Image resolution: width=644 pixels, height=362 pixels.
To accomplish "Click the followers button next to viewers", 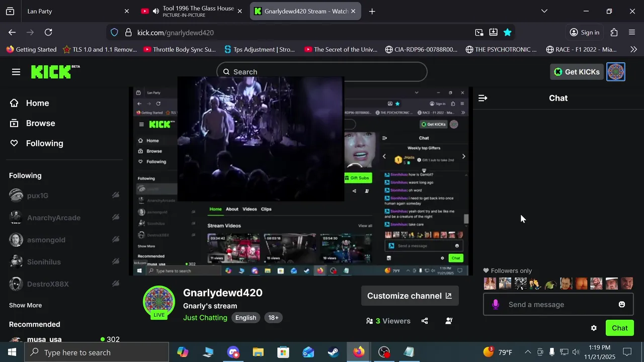I will (449, 321).
